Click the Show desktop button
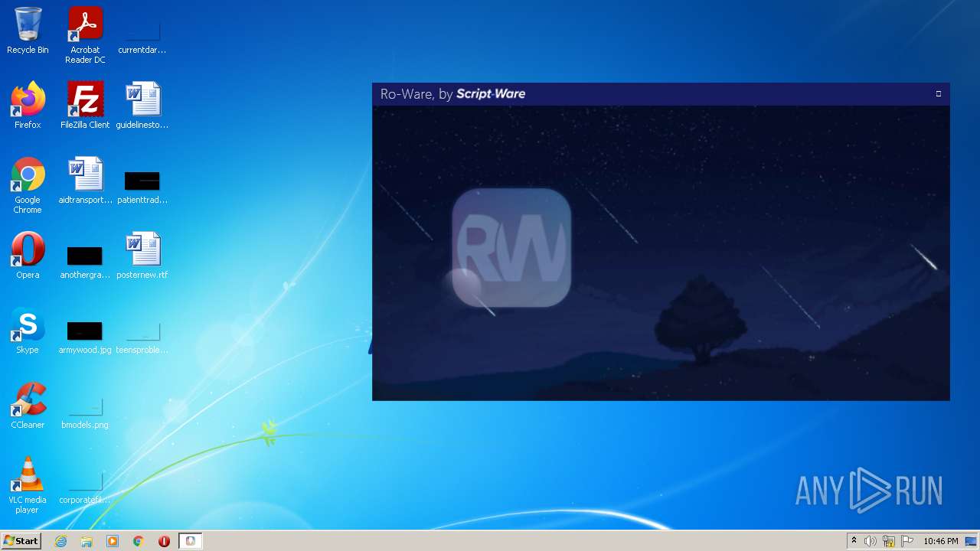The image size is (980, 551). tap(972, 541)
